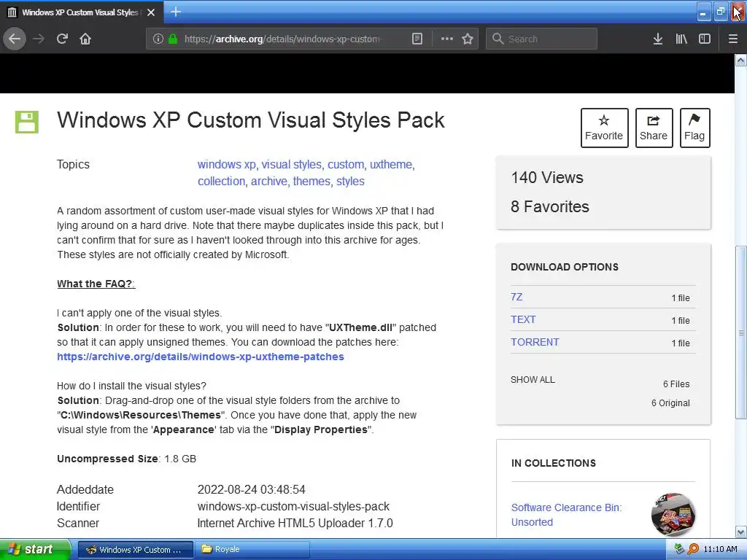Click the 11:10 AM taskbar clock
The width and height of the screenshot is (747, 560).
pos(720,550)
